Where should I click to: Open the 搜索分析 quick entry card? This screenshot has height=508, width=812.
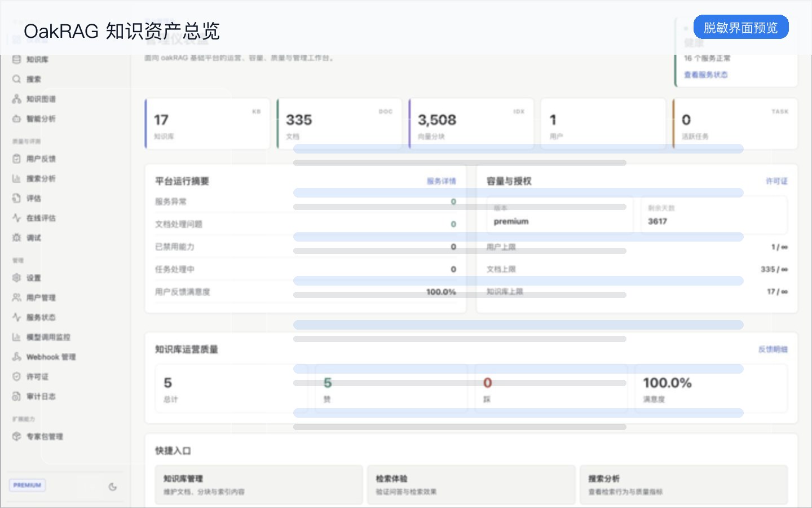coord(684,485)
